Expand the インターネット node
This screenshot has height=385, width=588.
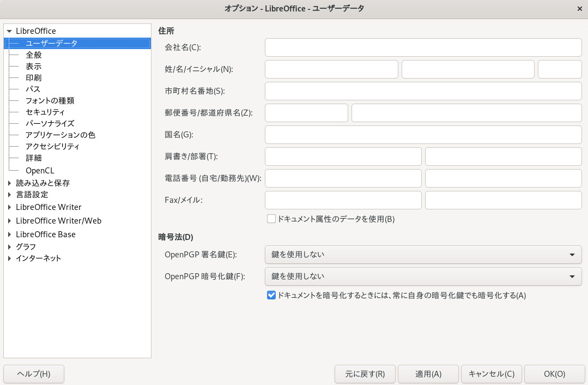pyautogui.click(x=9, y=258)
